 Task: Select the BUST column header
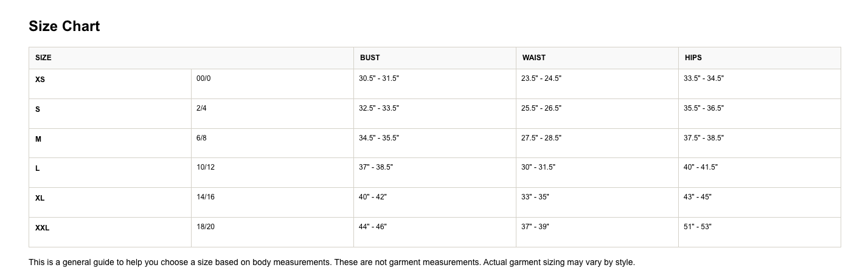370,58
